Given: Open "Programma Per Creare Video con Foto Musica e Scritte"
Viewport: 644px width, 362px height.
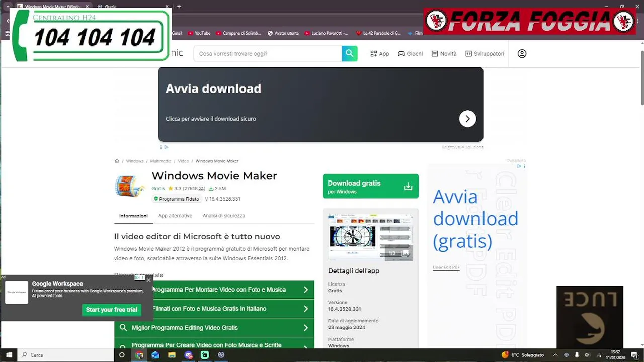Looking at the screenshot, I should 214,344.
